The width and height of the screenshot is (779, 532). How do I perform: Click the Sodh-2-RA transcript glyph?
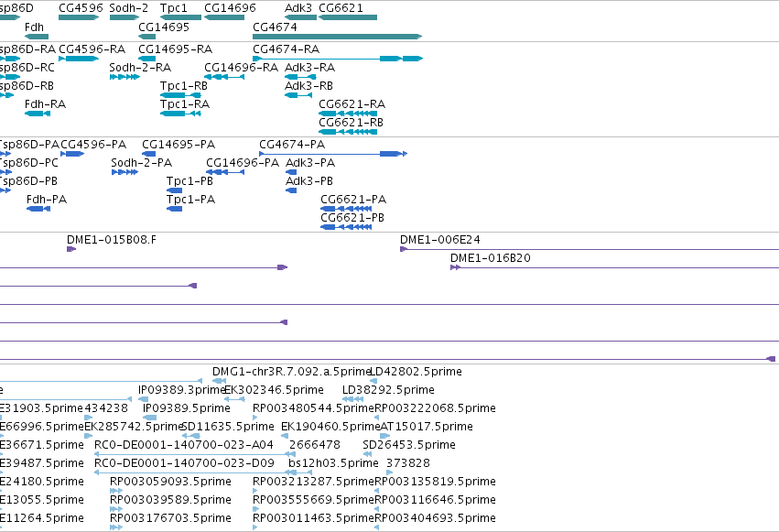coord(124,77)
